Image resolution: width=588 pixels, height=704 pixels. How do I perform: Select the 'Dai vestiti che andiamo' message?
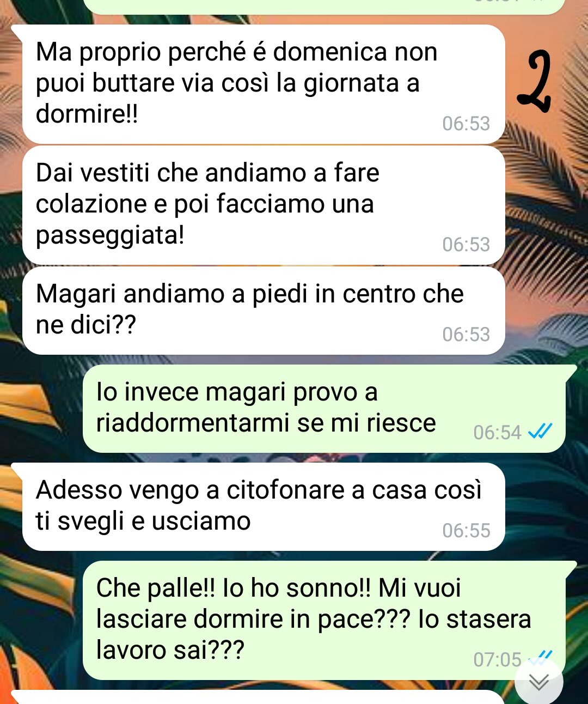(264, 205)
